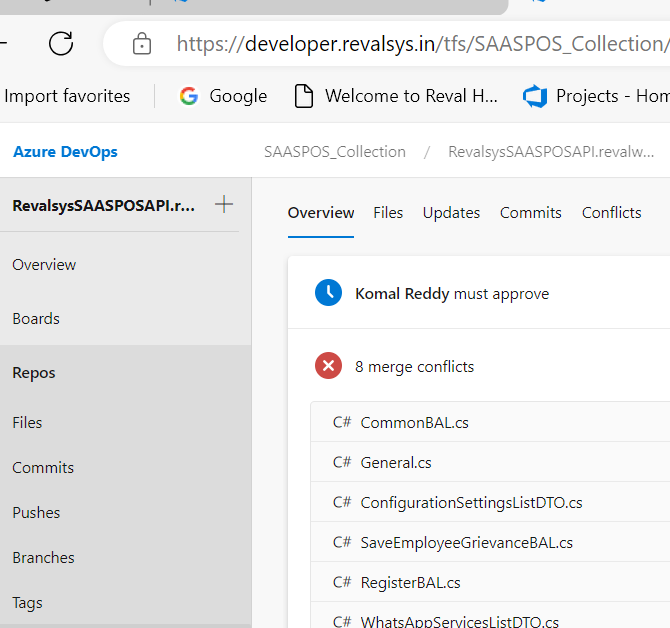Click the blue clock approval-pending icon
670x628 pixels.
(328, 293)
